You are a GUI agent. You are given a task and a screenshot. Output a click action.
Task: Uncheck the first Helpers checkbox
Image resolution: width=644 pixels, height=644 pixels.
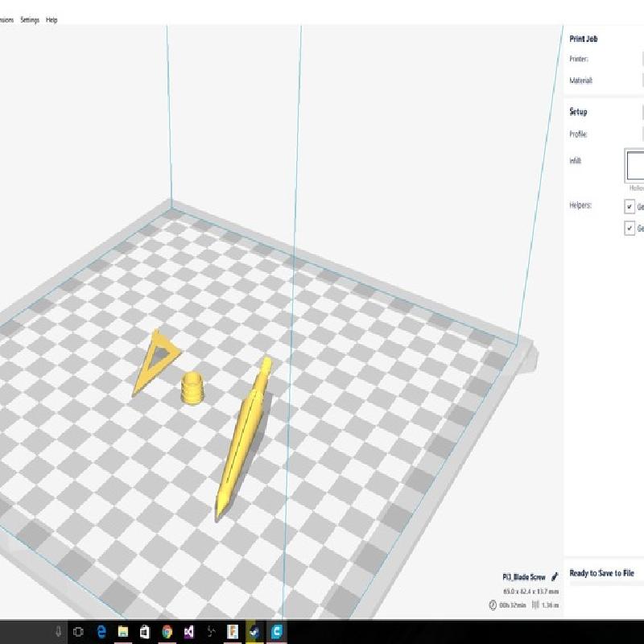pos(630,206)
